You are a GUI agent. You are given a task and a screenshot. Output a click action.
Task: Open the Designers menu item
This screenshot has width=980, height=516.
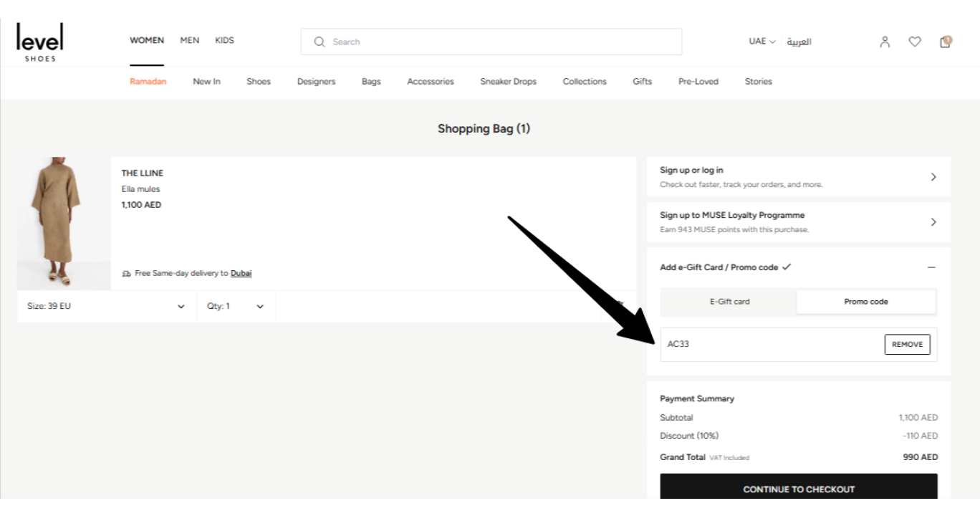[x=316, y=82]
